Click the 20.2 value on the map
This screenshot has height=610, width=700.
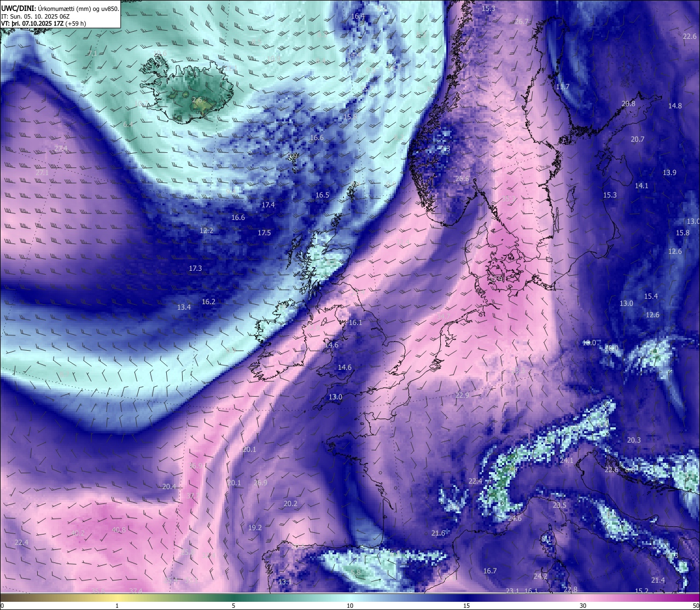point(290,504)
